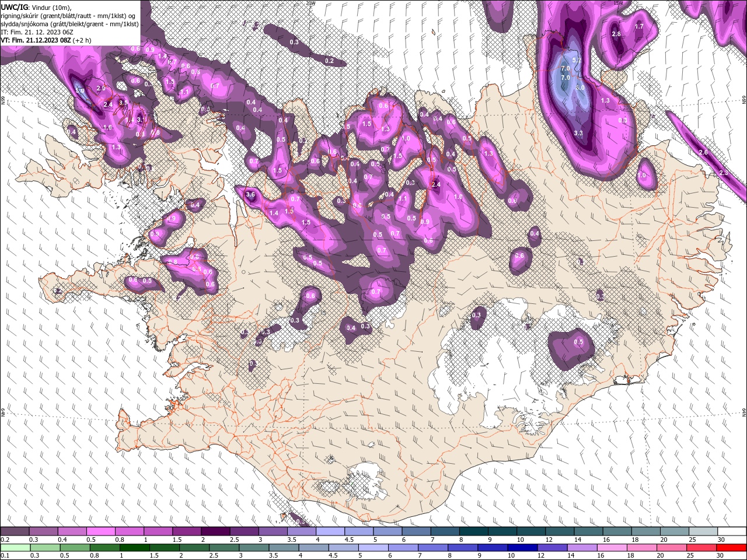This screenshot has height=560, width=747.
Task: Click the "2.3" value off the east coast
Action: 724,173
